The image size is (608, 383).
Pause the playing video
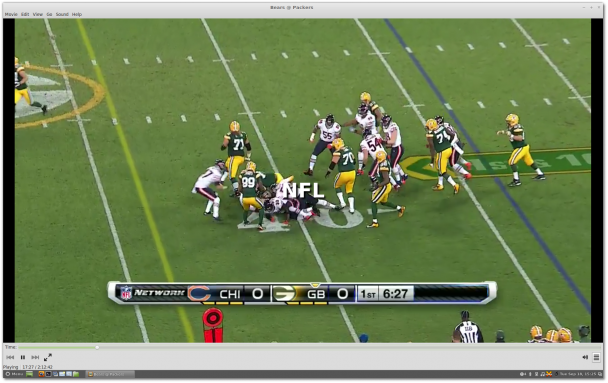click(23, 357)
